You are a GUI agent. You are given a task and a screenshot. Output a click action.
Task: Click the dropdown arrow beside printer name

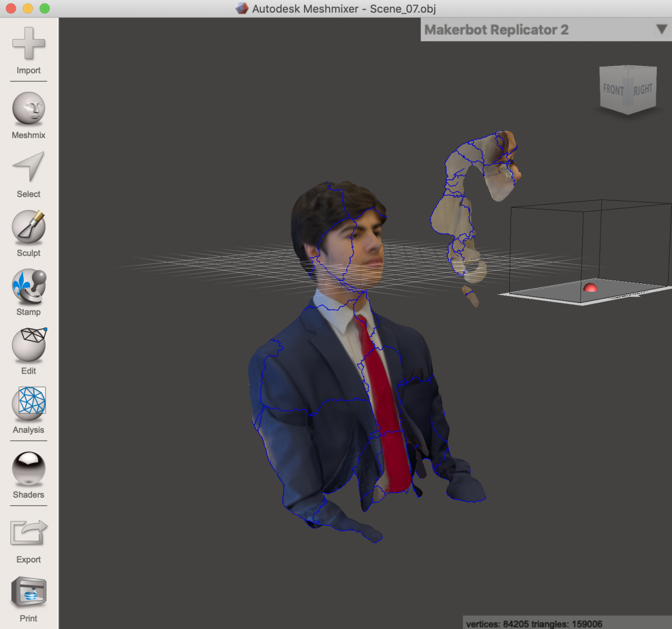[661, 30]
